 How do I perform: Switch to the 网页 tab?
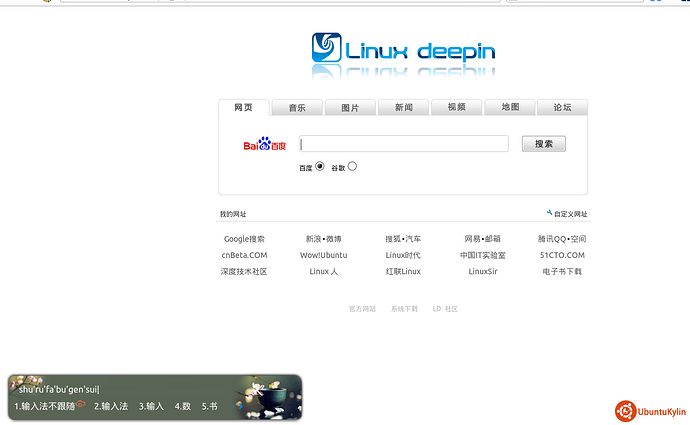(243, 107)
